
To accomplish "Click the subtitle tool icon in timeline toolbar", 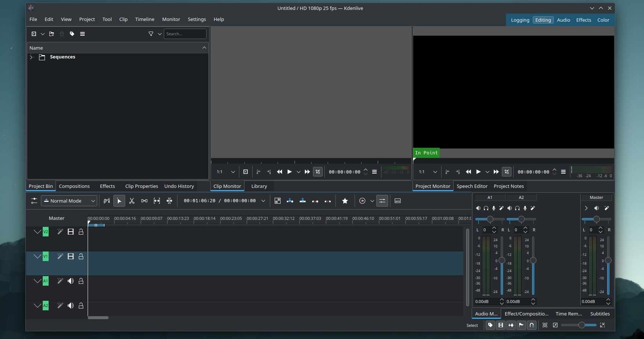I will [398, 201].
